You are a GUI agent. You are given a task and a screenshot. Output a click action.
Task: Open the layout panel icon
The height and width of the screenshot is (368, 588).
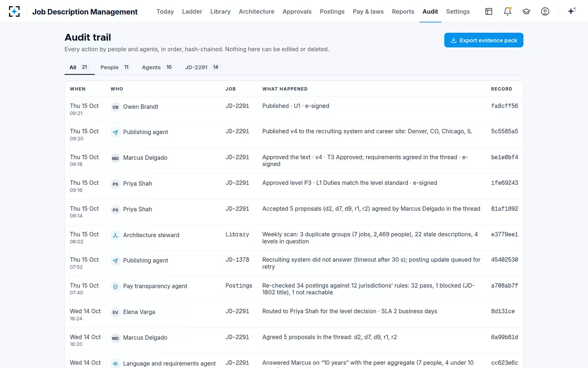489,11
